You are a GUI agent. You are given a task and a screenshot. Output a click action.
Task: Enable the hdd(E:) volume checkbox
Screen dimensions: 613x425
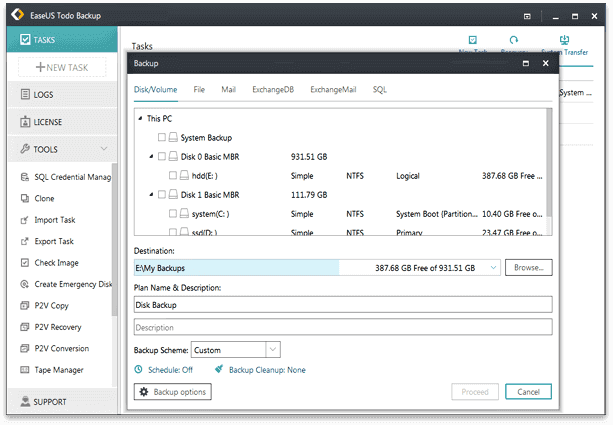pos(173,175)
